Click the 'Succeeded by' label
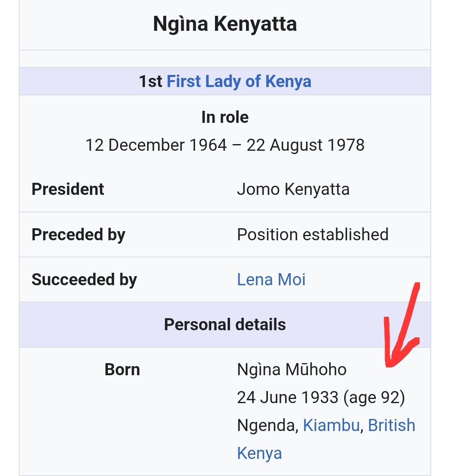The height and width of the screenshot is (476, 450). 84,279
